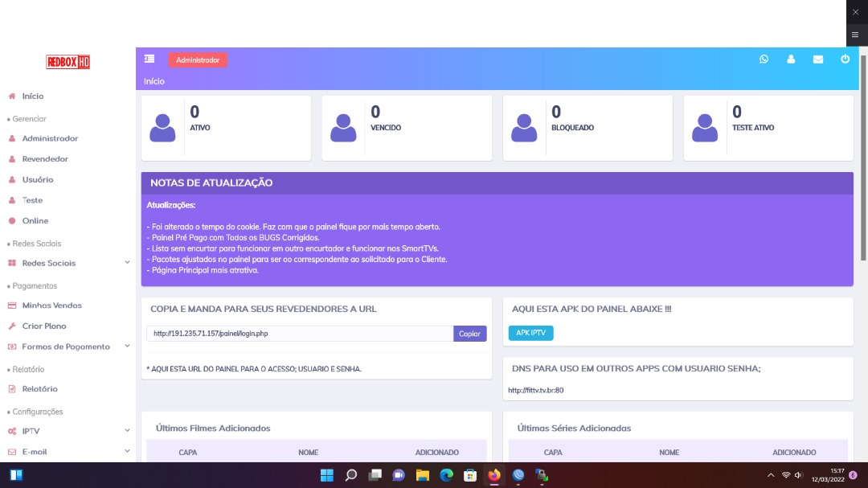
Task: Toggle the sidebar menu icon
Action: click(x=149, y=59)
